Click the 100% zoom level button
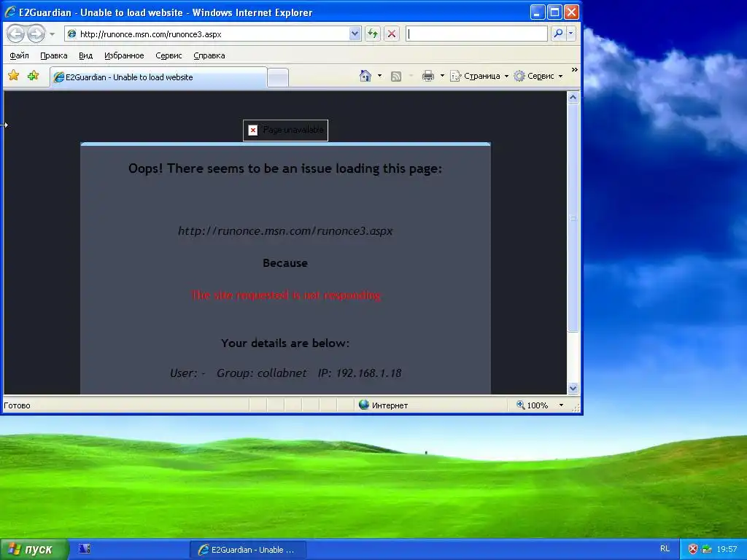The image size is (747, 560). [532, 405]
